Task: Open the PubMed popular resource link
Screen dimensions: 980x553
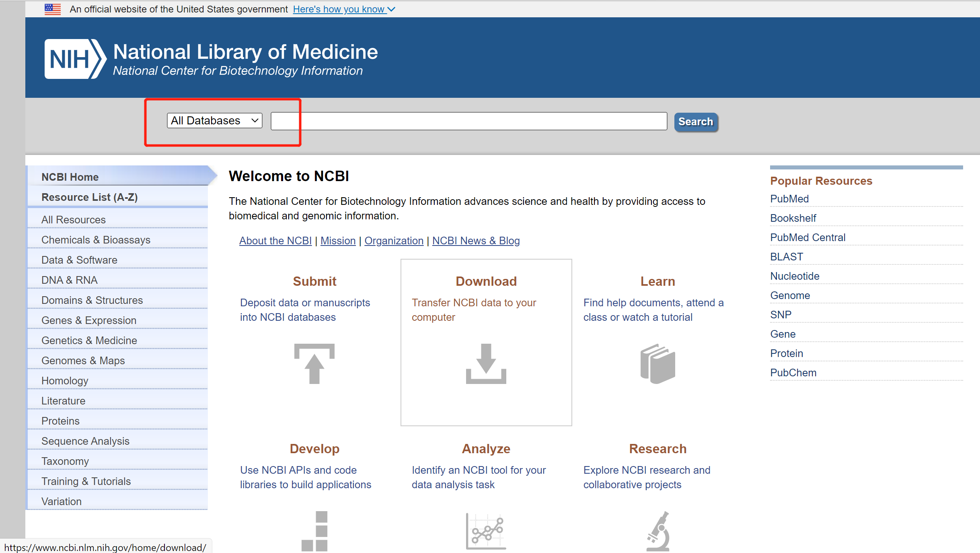Action: 789,199
